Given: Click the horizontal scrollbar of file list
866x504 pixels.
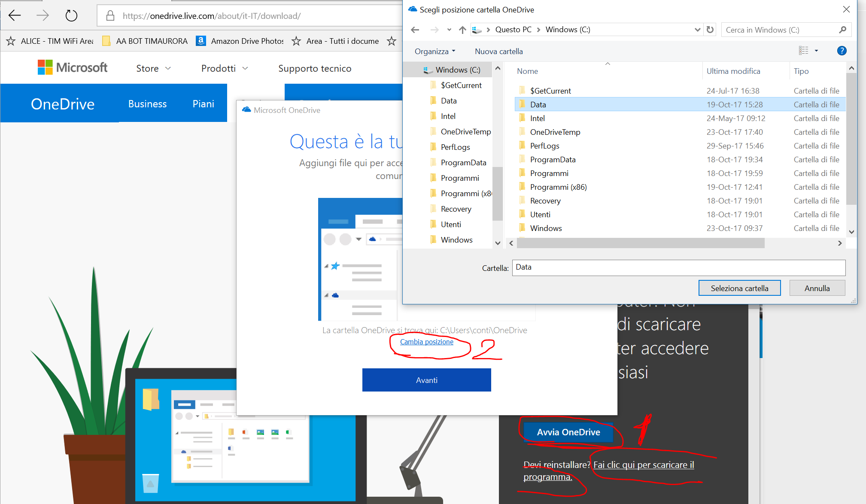Looking at the screenshot, I should pos(640,243).
